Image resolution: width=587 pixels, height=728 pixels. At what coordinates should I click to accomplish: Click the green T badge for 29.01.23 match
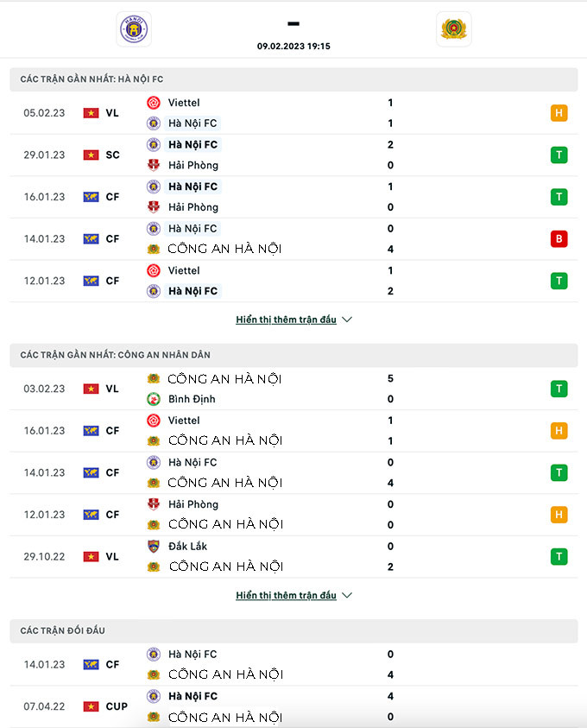coord(559,155)
